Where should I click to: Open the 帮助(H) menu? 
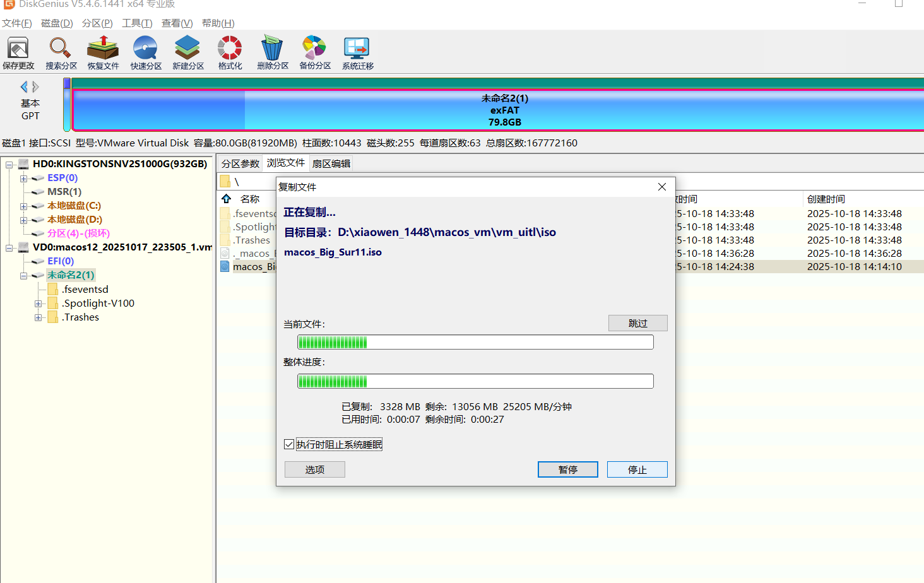pyautogui.click(x=218, y=23)
